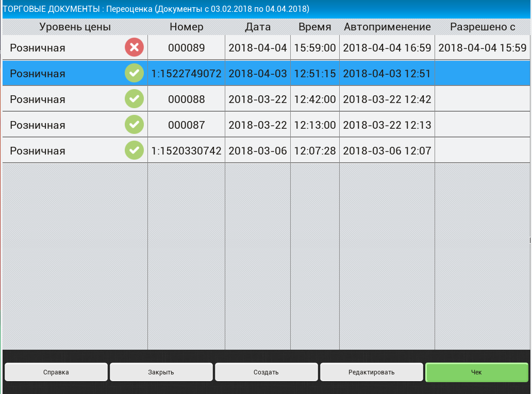Click Розничная in row 000089
The image size is (532, 394).
pos(37,48)
